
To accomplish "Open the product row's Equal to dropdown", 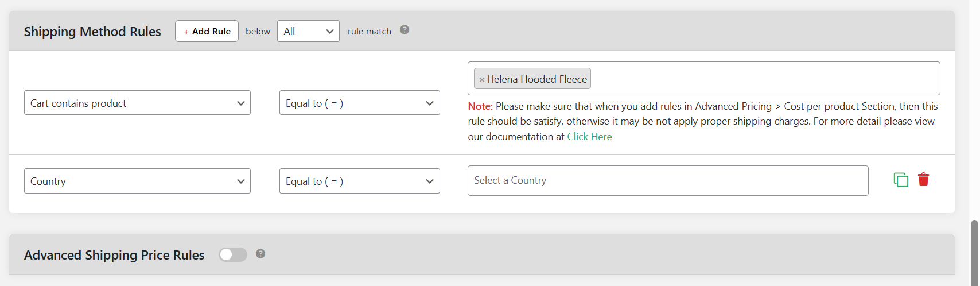I will [360, 103].
